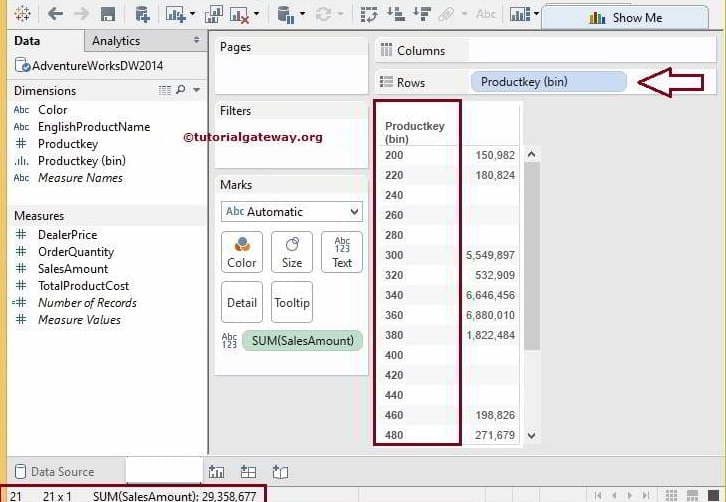Select the Productkey dimension field
The image size is (726, 502).
pyautogui.click(x=68, y=144)
